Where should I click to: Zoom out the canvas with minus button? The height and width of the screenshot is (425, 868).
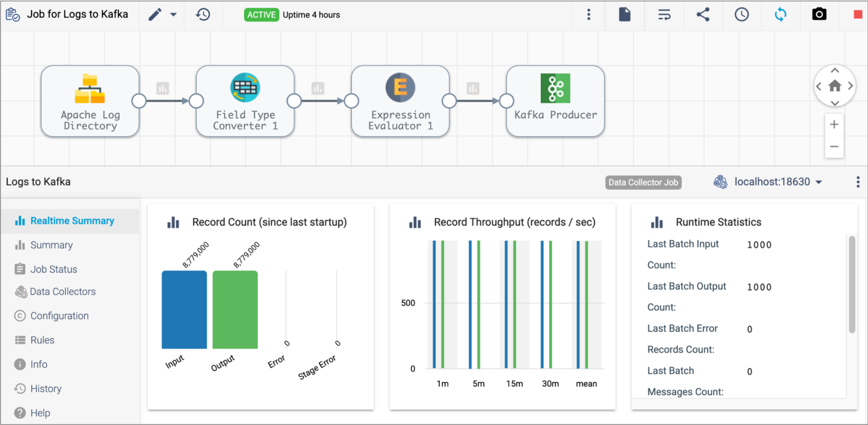(x=834, y=147)
